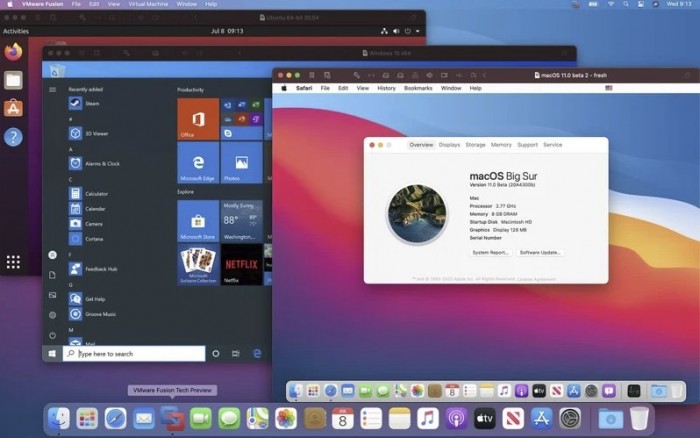Open the Virtual Machine menu in menu bar
This screenshot has width=700, height=438.
tap(149, 4)
